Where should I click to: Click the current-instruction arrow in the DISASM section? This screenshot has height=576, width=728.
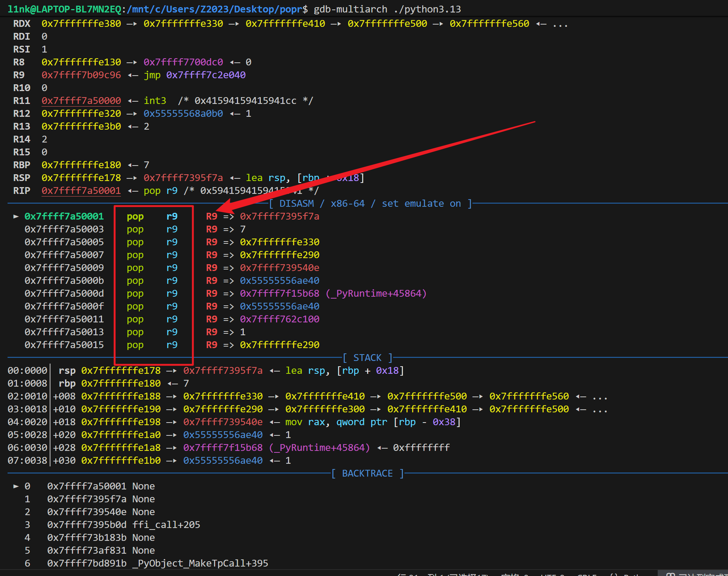point(16,216)
